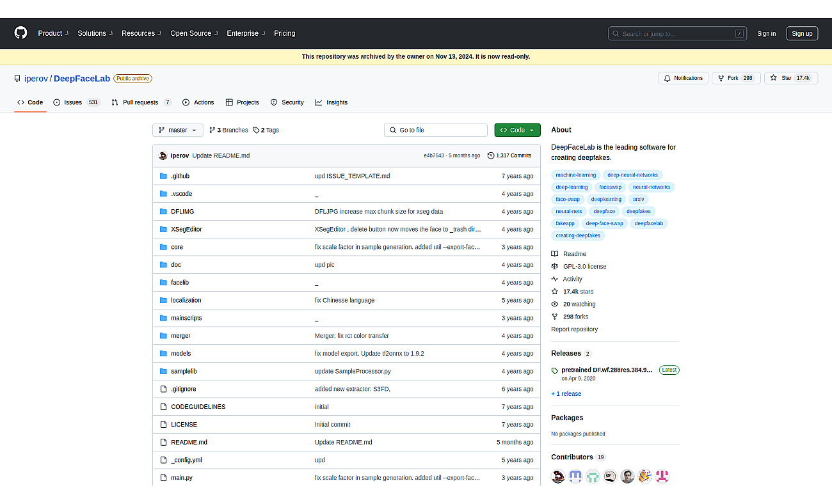832x504 pixels.
Task: Click the .github folder icon
Action: coord(164,176)
